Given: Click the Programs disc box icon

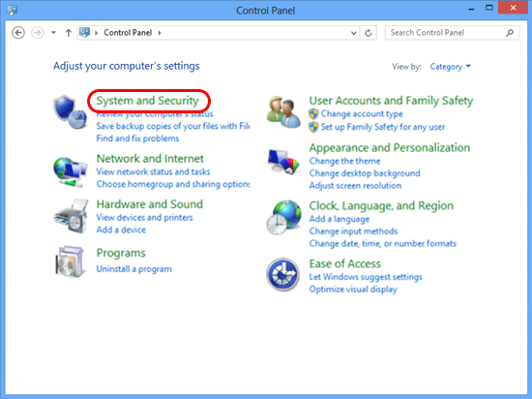Looking at the screenshot, I should pyautogui.click(x=70, y=261).
